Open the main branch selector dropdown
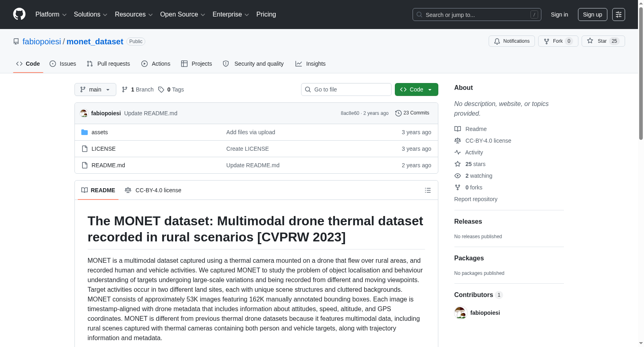 coord(95,89)
